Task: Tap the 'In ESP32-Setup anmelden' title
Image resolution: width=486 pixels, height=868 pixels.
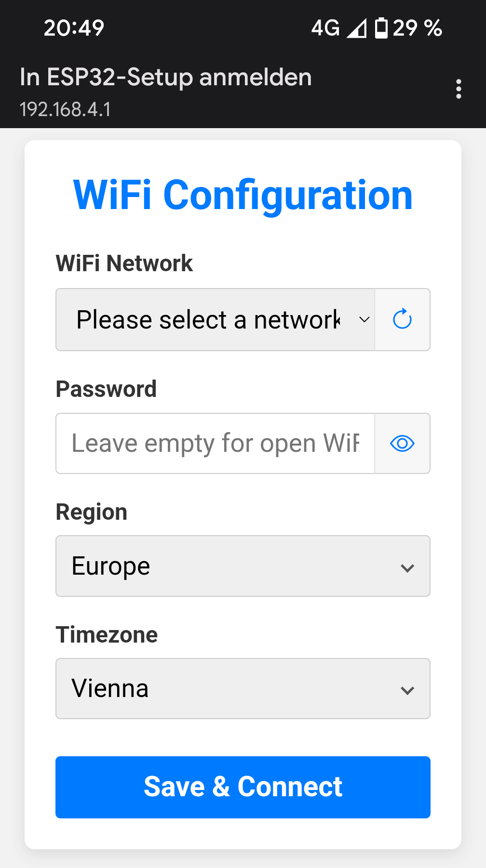Action: [x=166, y=77]
